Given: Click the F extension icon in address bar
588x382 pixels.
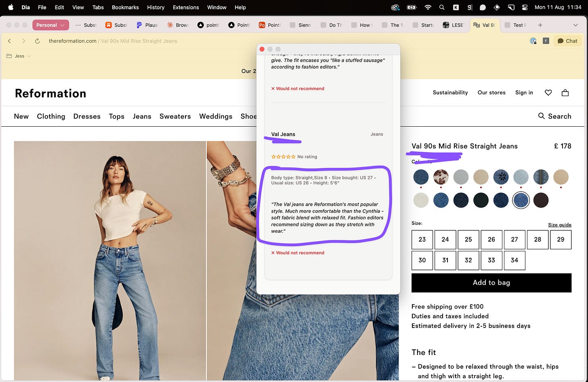Looking at the screenshot, I should pos(546,41).
